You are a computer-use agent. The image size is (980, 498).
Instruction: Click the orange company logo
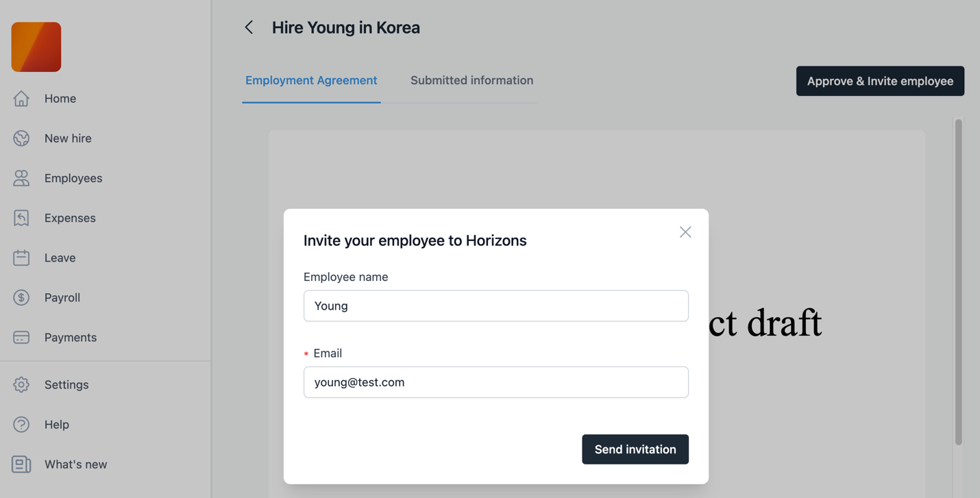click(36, 47)
